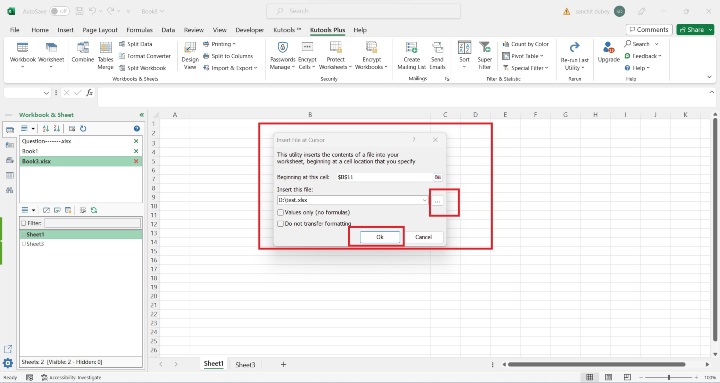Add a new sheet with plus button

coord(283,365)
